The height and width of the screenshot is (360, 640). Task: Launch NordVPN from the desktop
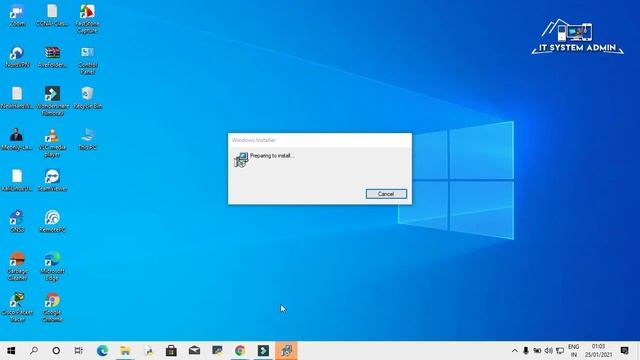click(x=17, y=57)
